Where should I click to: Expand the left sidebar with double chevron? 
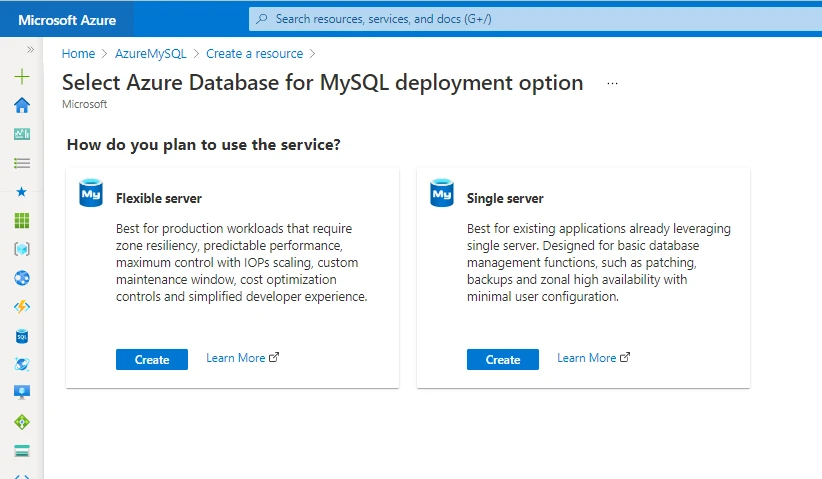pyautogui.click(x=30, y=49)
